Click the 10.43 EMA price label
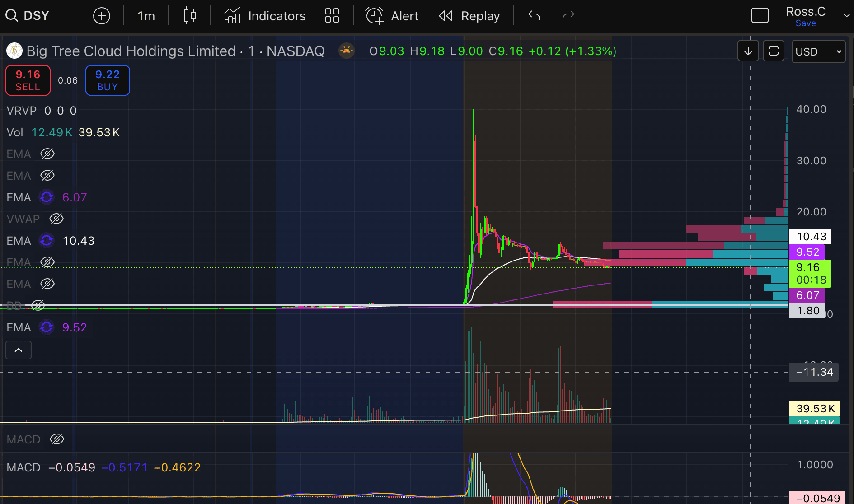The width and height of the screenshot is (854, 504). coord(811,237)
